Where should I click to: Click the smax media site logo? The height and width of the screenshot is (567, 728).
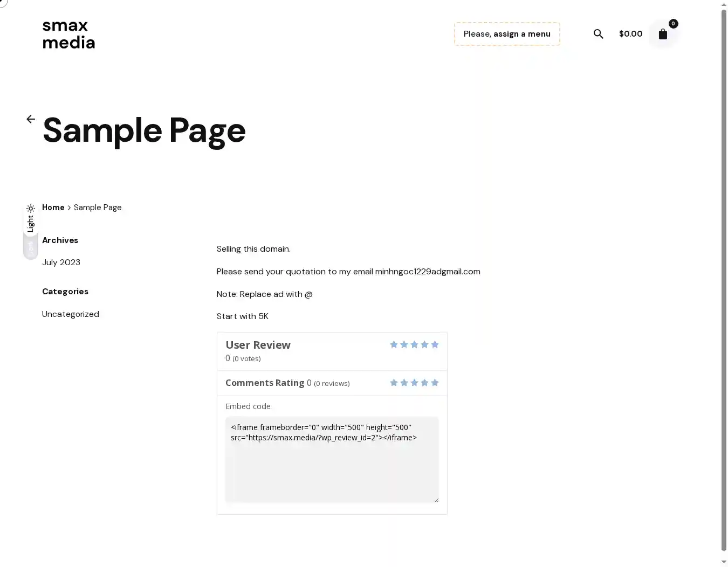68,34
